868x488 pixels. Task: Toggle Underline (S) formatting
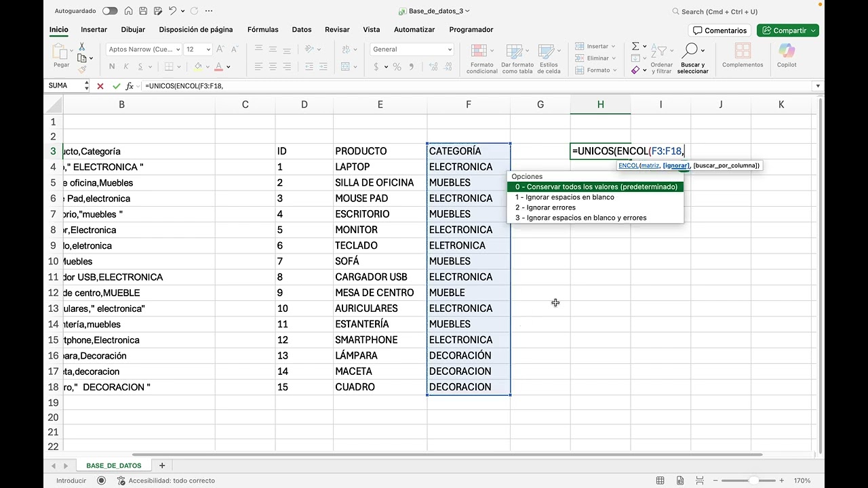click(140, 66)
